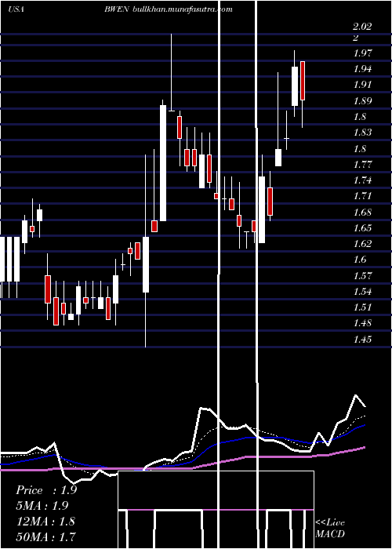Click the 50MA : 1.7 legend entry
This screenshot has height=549, width=392.
[45, 536]
